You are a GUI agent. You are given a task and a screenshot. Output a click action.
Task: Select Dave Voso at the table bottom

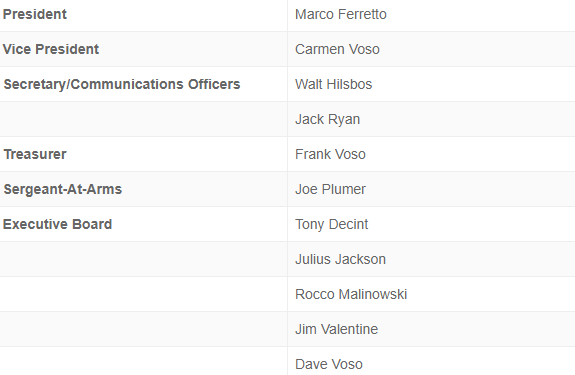coord(329,364)
